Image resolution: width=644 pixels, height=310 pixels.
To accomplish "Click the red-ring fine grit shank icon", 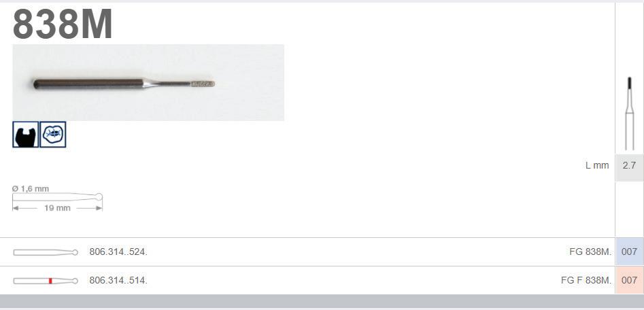I will click(46, 281).
